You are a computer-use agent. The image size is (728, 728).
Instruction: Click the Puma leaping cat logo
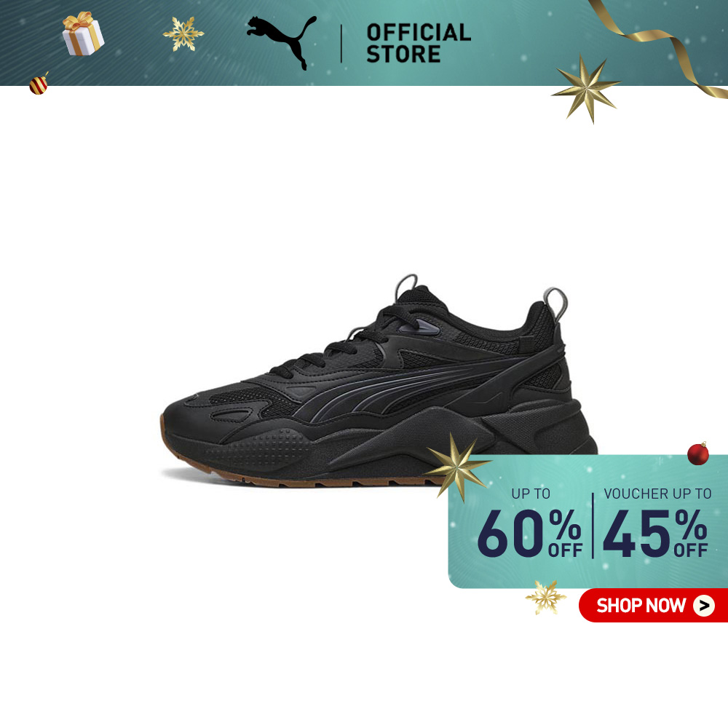coord(281,41)
